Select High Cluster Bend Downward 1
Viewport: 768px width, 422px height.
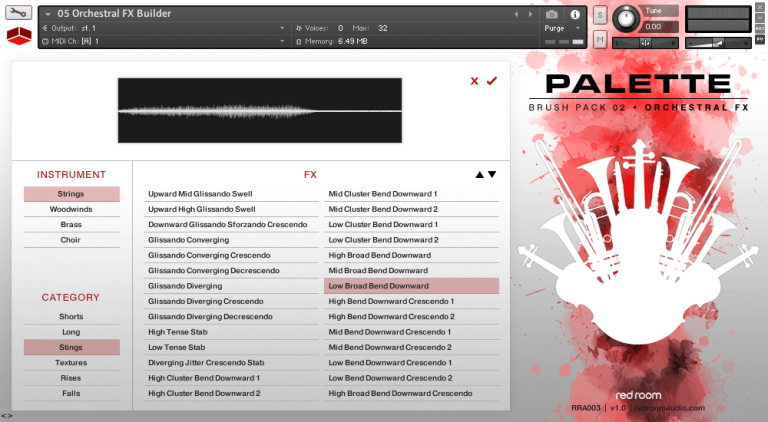(231, 378)
